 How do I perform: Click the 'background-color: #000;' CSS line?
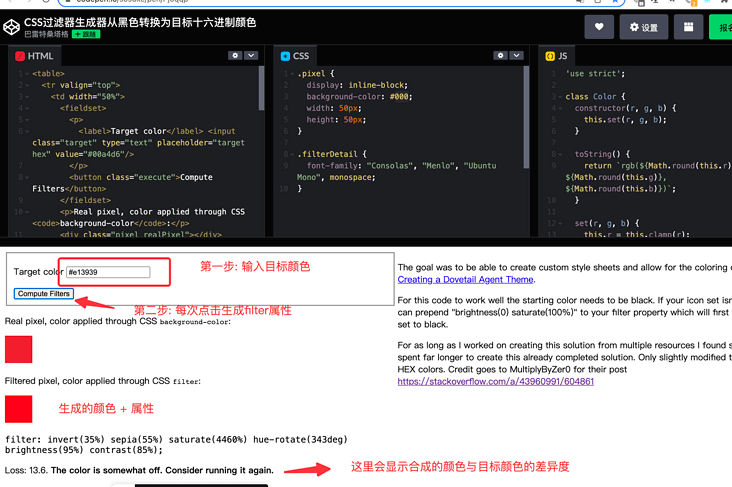click(359, 97)
